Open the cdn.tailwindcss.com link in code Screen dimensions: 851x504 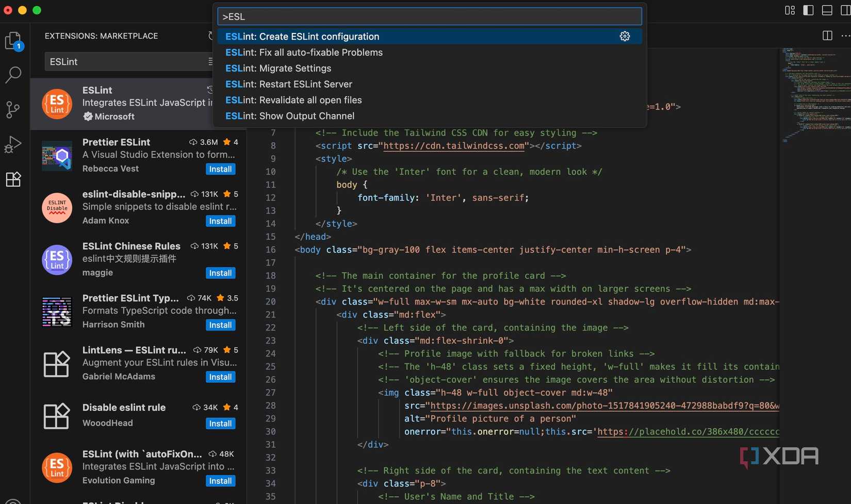point(454,146)
